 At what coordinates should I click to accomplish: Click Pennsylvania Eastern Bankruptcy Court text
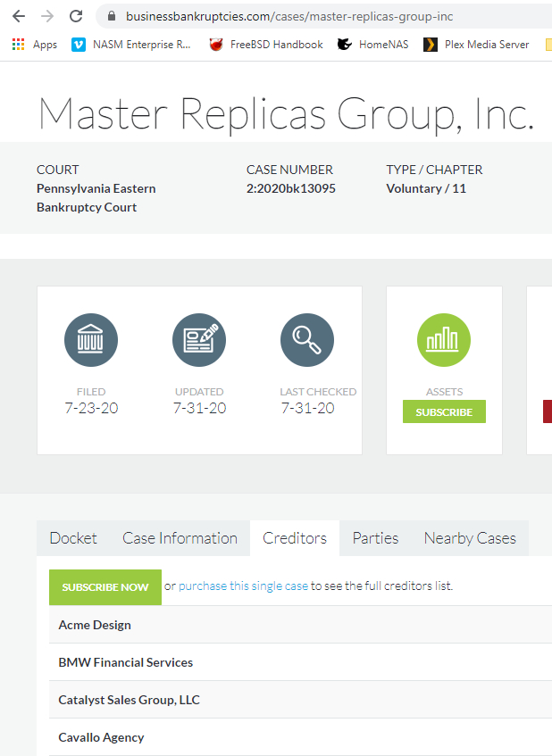tap(96, 197)
